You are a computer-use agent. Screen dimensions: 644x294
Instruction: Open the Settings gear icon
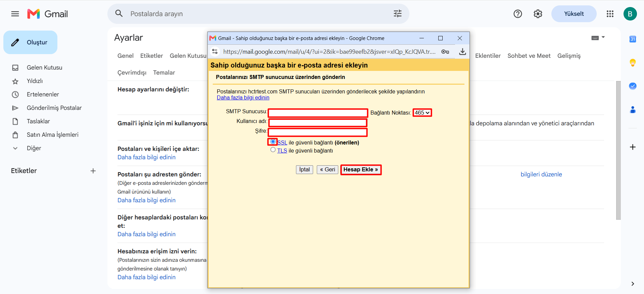pyautogui.click(x=538, y=14)
